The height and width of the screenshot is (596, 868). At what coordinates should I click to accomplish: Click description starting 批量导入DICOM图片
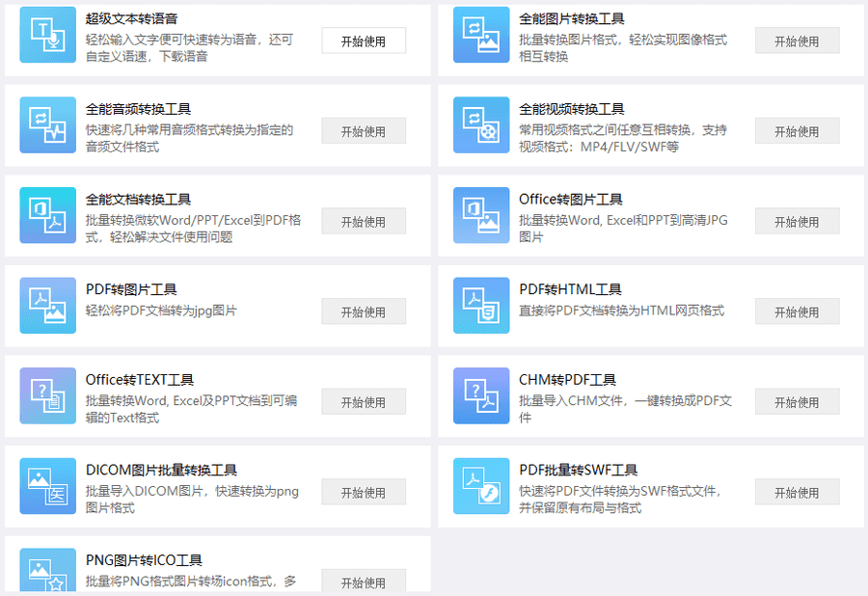192,500
